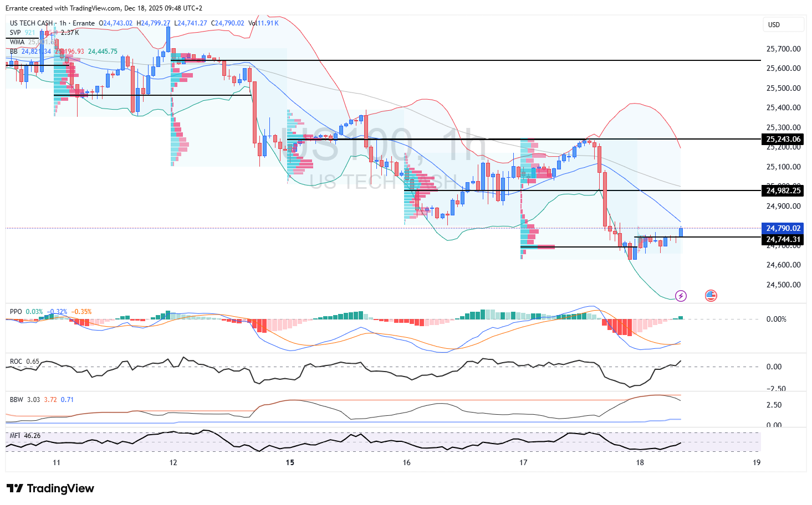Click the TradingView logo at bottom left
Viewport: 812px width, 505px height.
pyautogui.click(x=50, y=488)
